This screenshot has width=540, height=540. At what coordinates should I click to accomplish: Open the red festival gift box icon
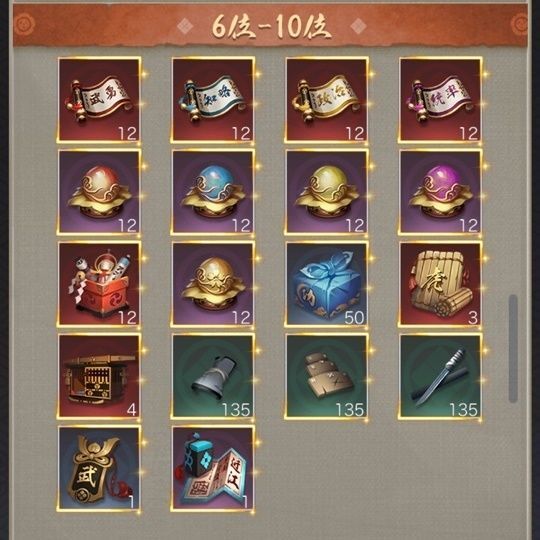(99, 284)
